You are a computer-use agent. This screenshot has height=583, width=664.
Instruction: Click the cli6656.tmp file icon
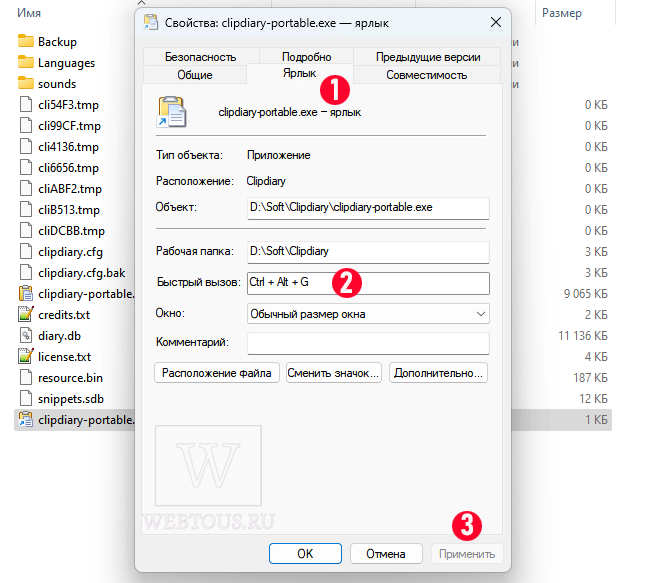coord(26,168)
